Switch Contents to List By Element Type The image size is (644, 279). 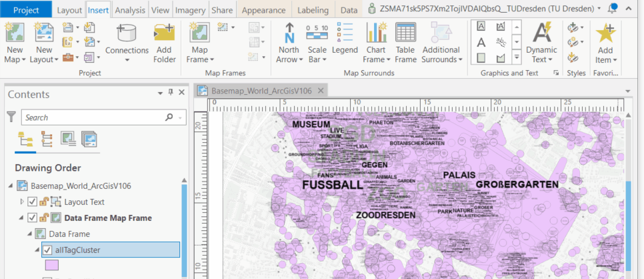pos(47,139)
